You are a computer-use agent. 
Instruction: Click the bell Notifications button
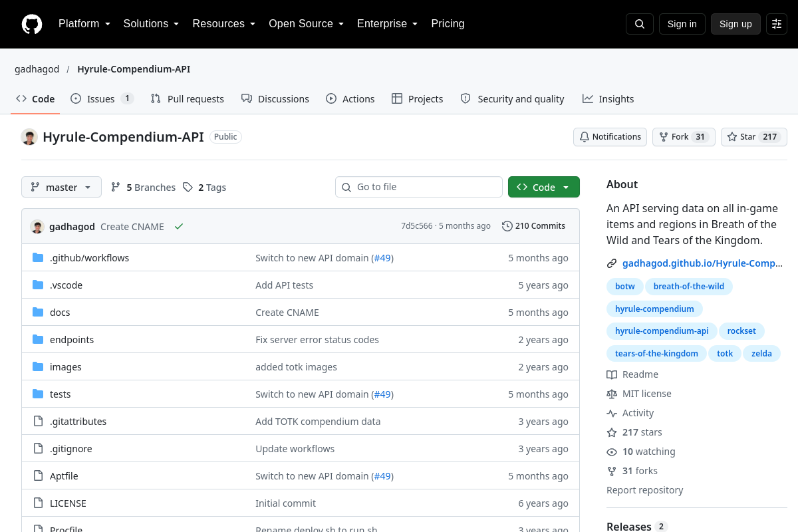coord(610,137)
